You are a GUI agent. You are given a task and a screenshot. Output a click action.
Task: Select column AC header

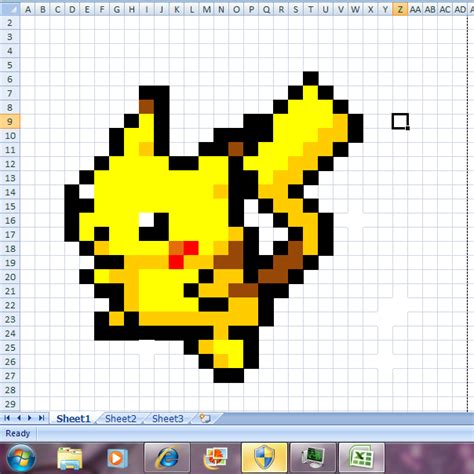pyautogui.click(x=445, y=9)
